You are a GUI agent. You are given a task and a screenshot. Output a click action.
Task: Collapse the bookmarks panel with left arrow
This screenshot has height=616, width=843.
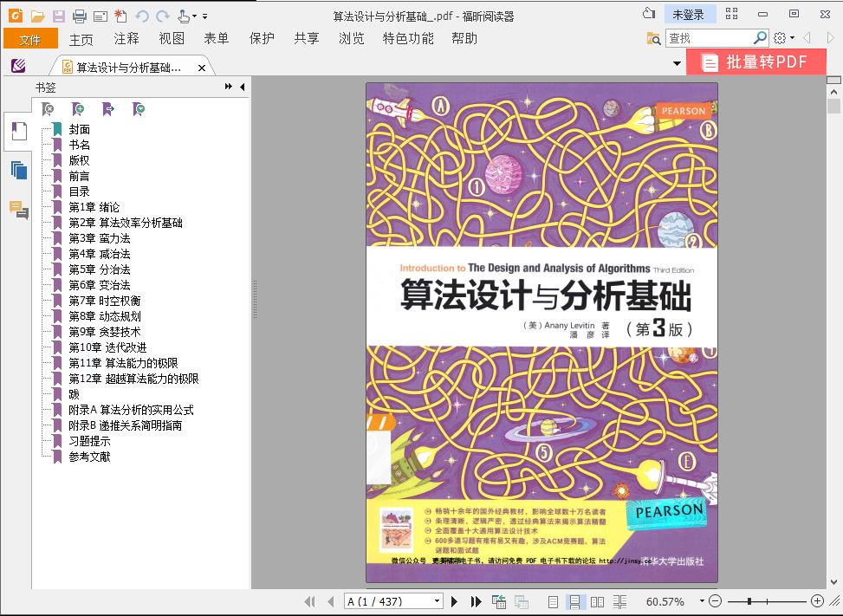click(x=243, y=87)
